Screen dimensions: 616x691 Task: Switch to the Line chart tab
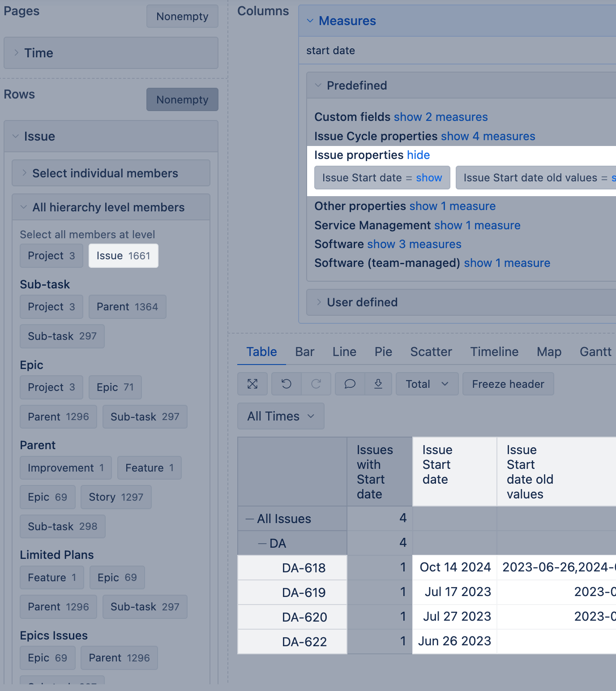click(344, 352)
